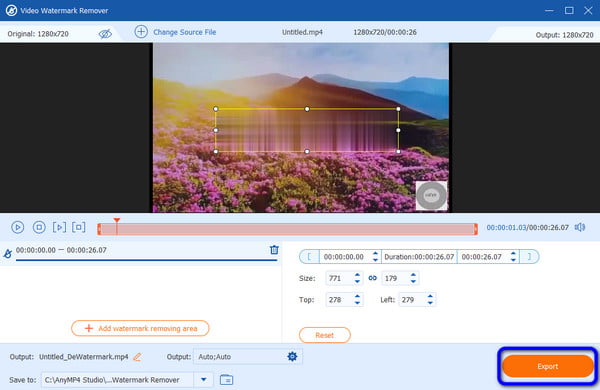Open the save folder browse icon
This screenshot has height=390, width=600.
click(x=227, y=380)
